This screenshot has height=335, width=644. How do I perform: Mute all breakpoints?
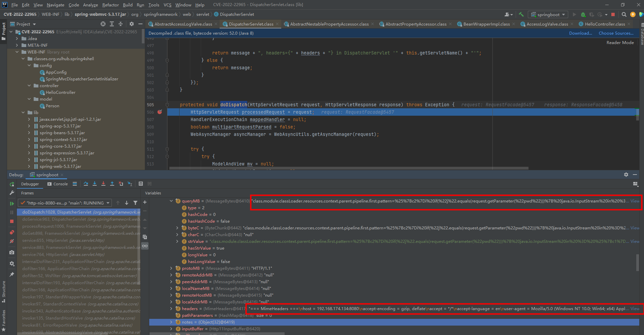point(12,241)
